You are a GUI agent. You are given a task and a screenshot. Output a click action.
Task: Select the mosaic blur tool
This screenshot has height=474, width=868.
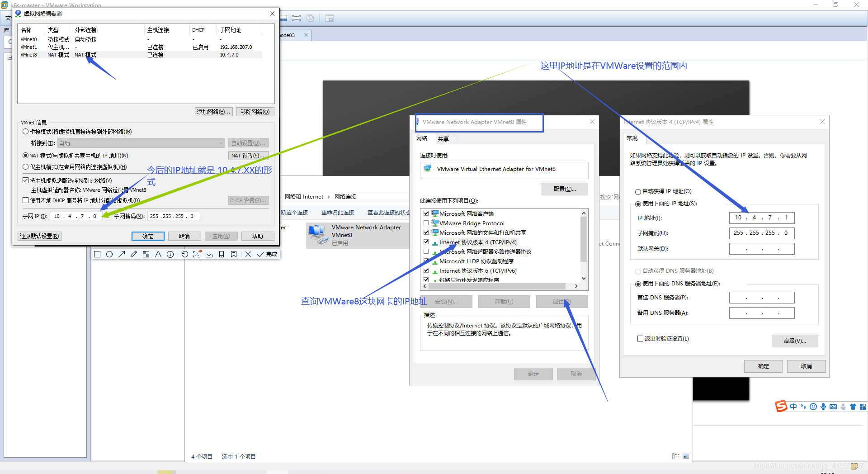click(146, 254)
